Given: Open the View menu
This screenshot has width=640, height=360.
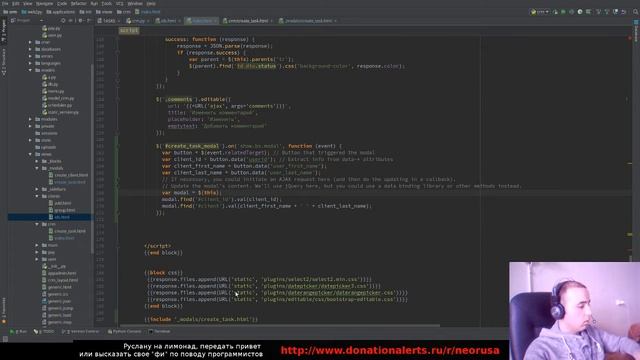Looking at the screenshot, I should 27,3.
